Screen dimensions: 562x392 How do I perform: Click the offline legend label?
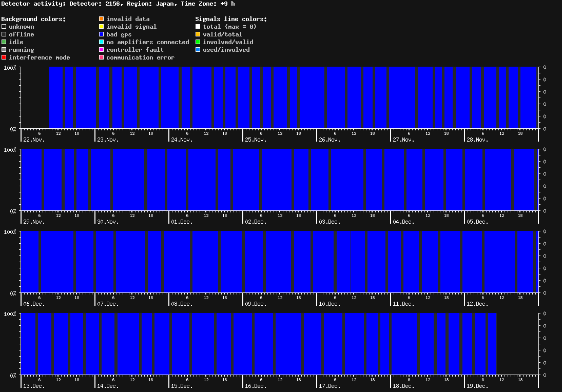22,34
